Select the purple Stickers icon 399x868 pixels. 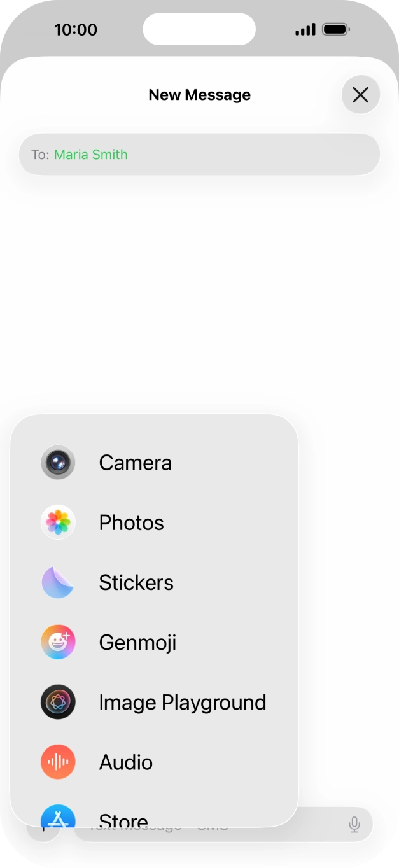click(58, 582)
